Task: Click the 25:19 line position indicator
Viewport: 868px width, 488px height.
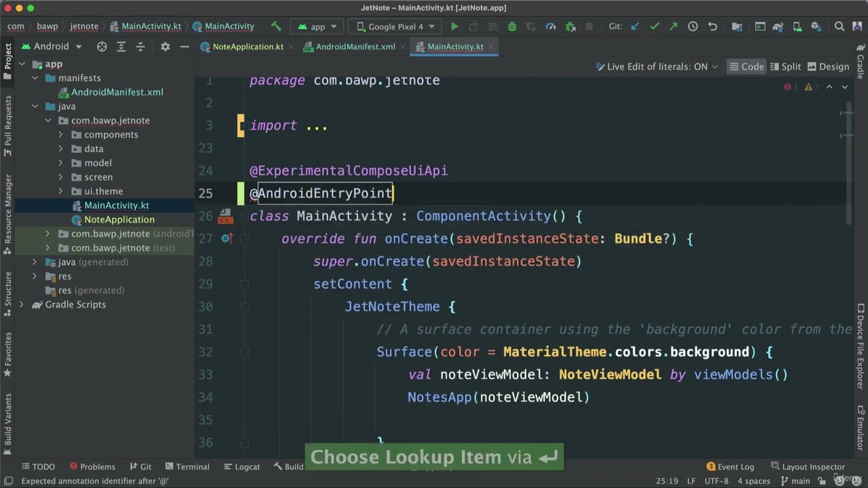Action: coord(667,481)
